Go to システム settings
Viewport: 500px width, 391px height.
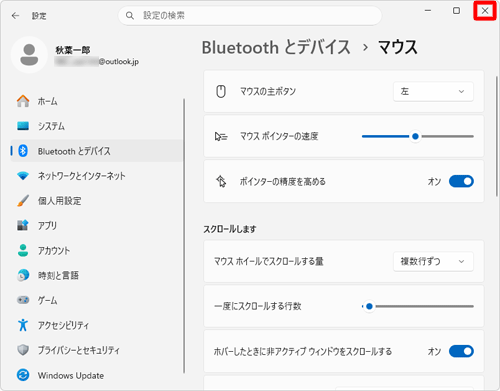(x=97, y=126)
